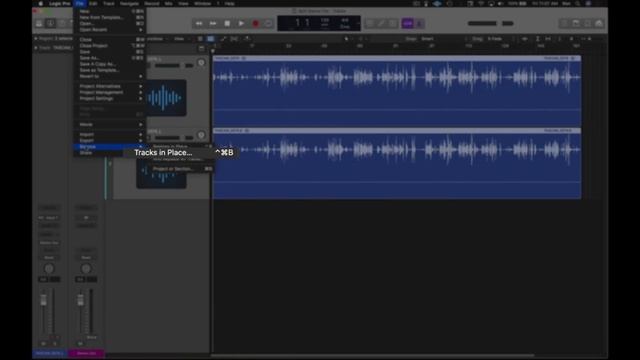640x360 pixels.
Task: Click the Rewind transport button
Action: click(x=199, y=24)
